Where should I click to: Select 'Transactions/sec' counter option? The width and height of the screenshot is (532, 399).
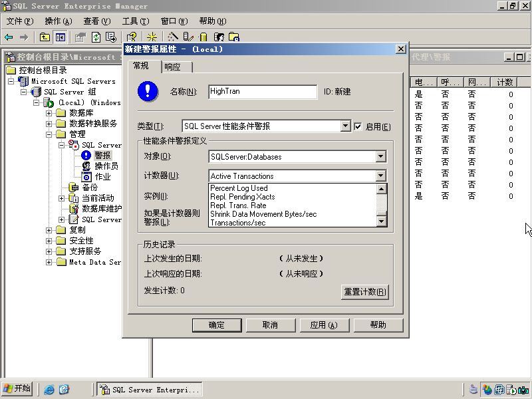pos(293,223)
